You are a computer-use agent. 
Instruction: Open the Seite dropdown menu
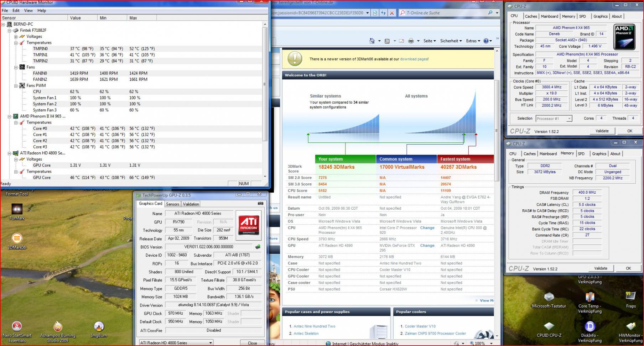coord(430,41)
